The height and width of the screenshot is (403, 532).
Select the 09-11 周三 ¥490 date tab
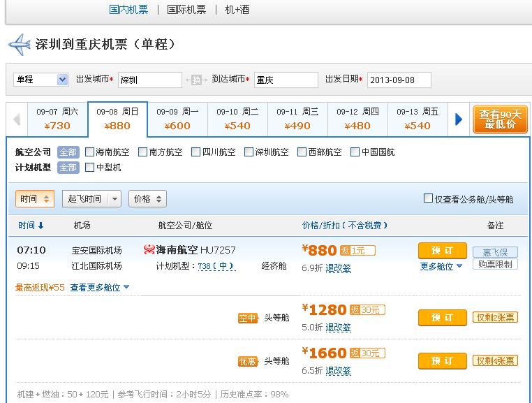297,119
